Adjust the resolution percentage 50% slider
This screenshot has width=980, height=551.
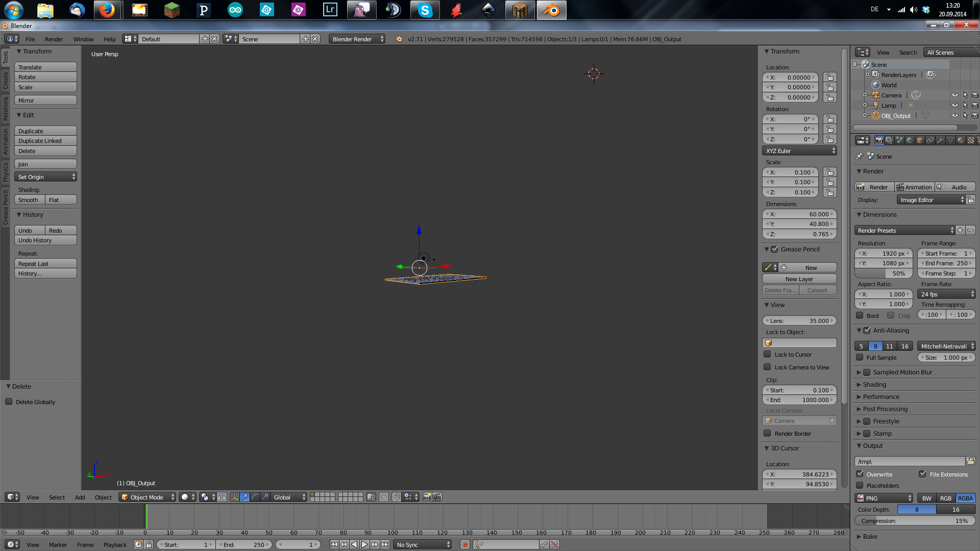click(884, 273)
